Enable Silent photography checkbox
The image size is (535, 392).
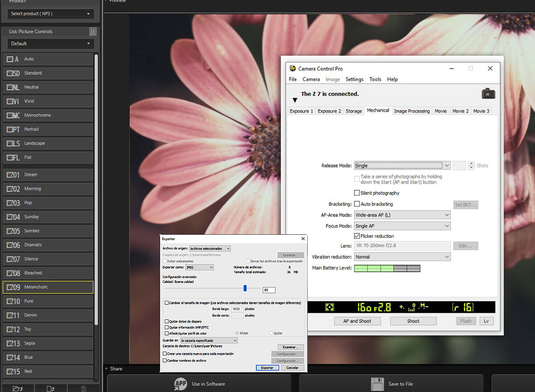[x=357, y=193]
